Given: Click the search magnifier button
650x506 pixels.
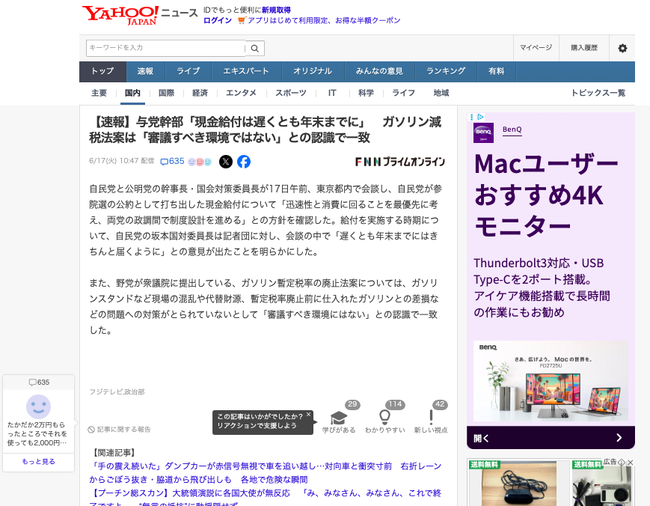Looking at the screenshot, I should point(255,48).
